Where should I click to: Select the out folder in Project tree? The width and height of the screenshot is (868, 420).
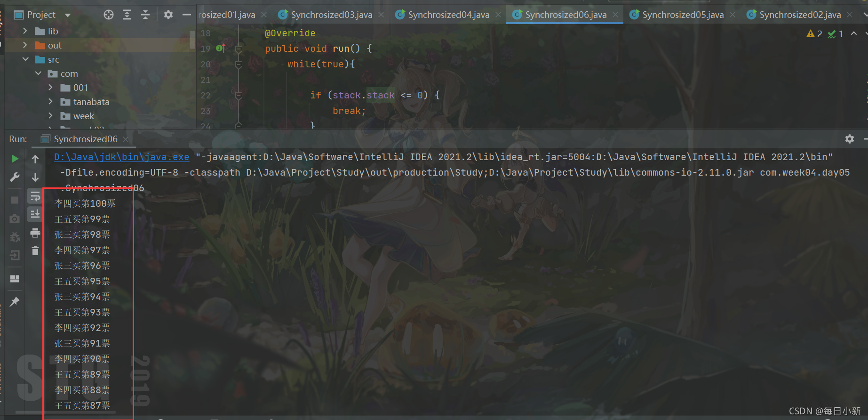pyautogui.click(x=55, y=45)
